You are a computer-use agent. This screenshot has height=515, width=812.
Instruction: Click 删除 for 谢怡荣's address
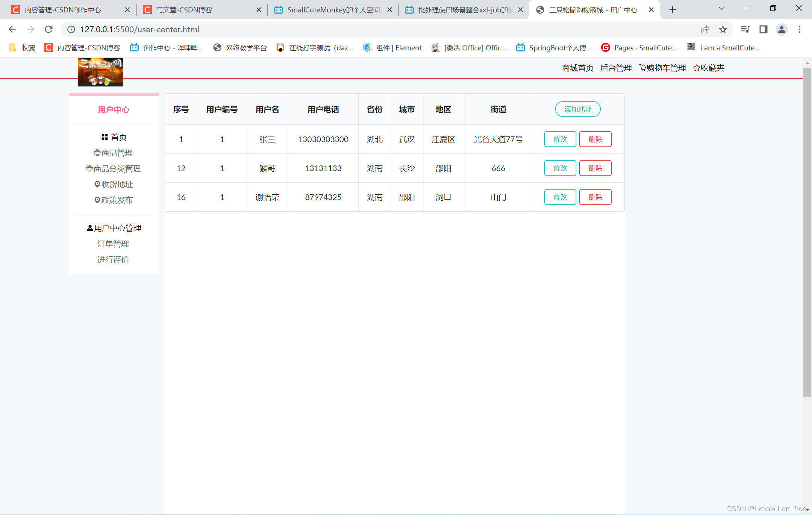point(595,197)
